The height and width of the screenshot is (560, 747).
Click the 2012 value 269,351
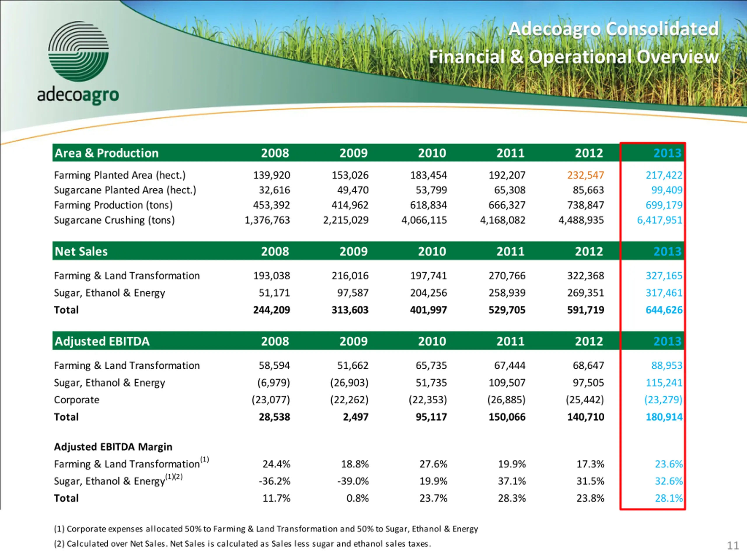tap(586, 293)
